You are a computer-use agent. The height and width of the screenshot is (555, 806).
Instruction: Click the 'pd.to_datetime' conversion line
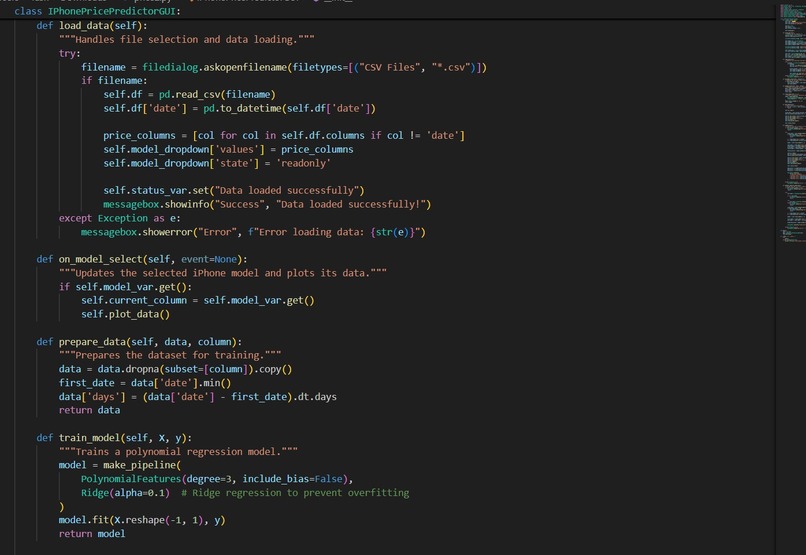239,108
